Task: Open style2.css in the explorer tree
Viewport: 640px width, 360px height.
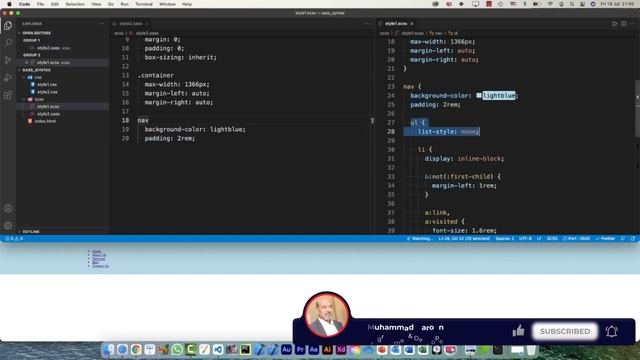Action: [47, 92]
